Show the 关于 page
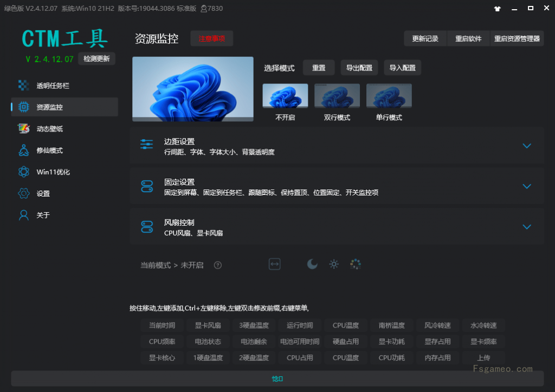 coord(64,215)
